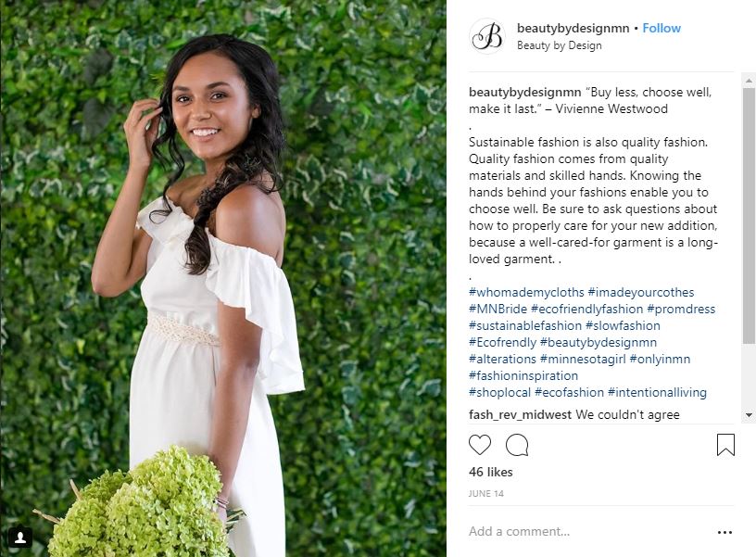Open Beauty by Design profile avatar
This screenshot has width=756, height=557.
point(487,36)
